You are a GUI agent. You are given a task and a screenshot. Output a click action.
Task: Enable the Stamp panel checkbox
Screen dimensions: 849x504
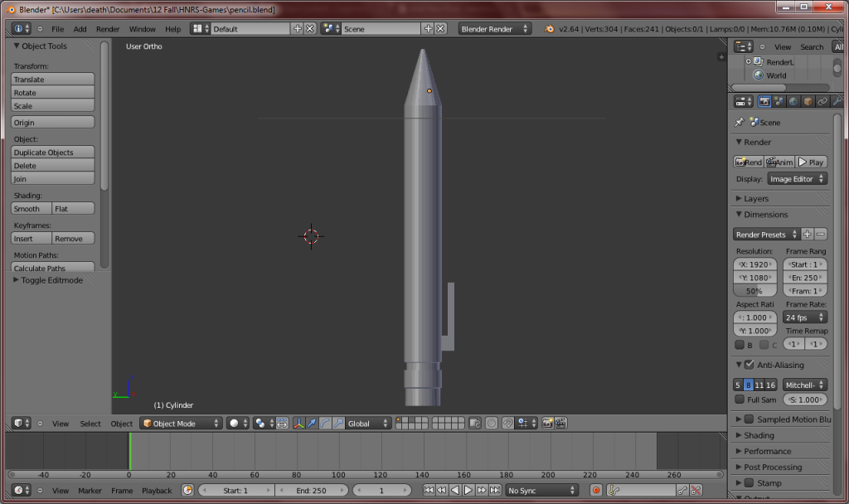[749, 482]
